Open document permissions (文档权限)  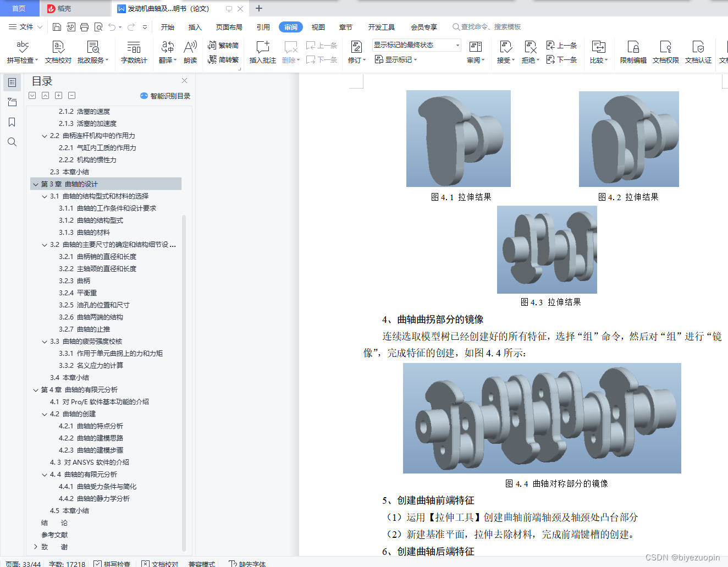coord(665,52)
